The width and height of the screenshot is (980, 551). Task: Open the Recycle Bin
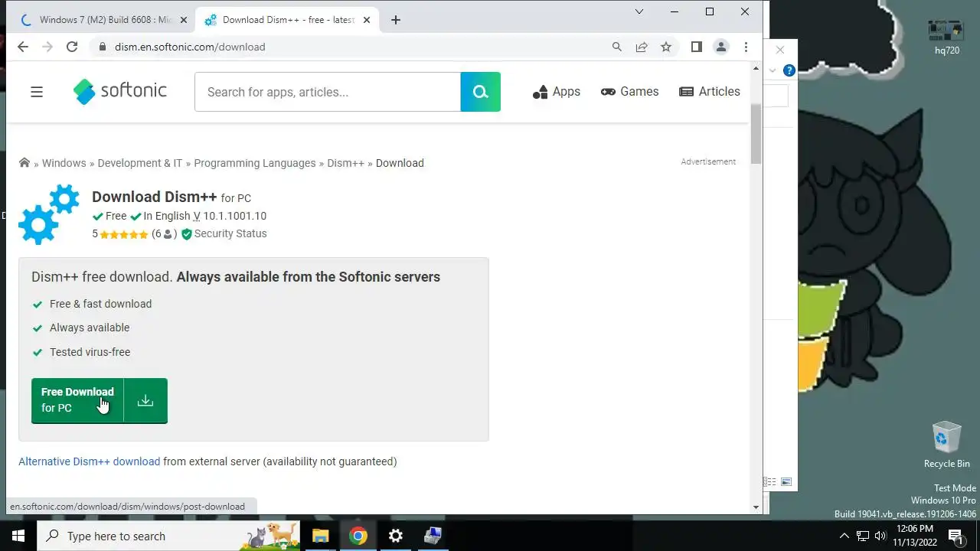[x=946, y=444]
